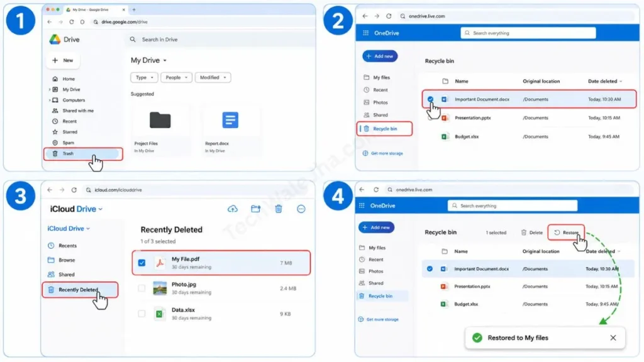Open OneDrive app launcher in panel 4
The width and height of the screenshot is (644, 362).
[x=362, y=206]
